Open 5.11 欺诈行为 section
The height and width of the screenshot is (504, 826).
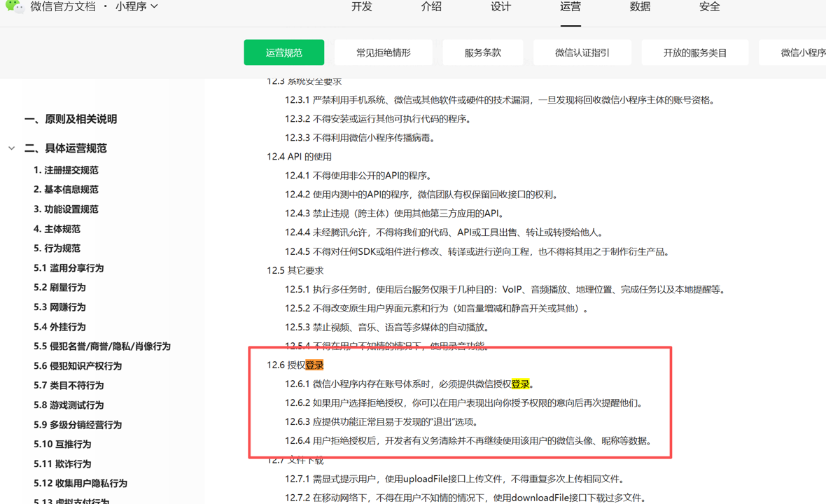62,464
